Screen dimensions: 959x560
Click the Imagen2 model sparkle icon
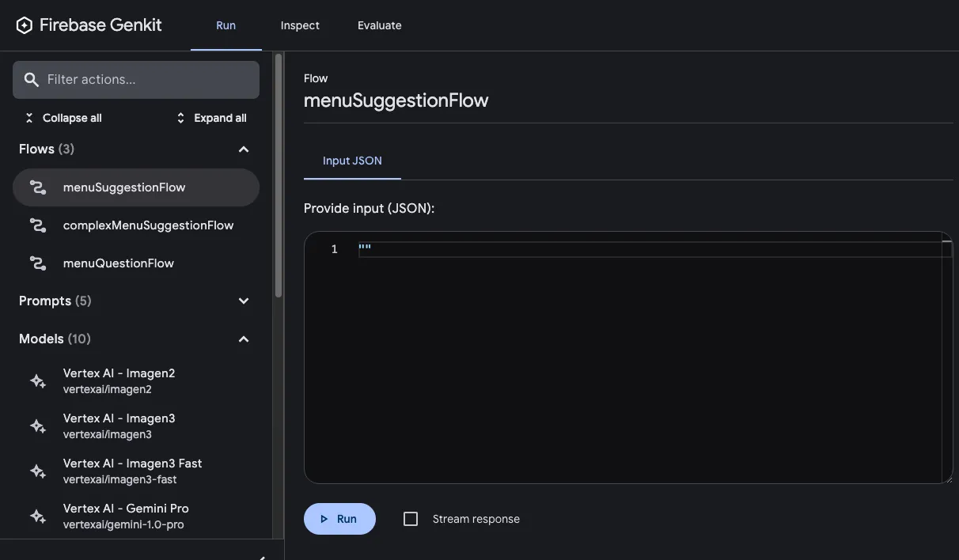[x=37, y=381]
